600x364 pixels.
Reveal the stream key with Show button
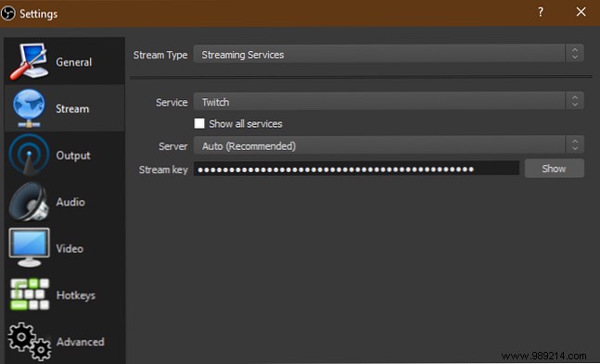tap(554, 169)
